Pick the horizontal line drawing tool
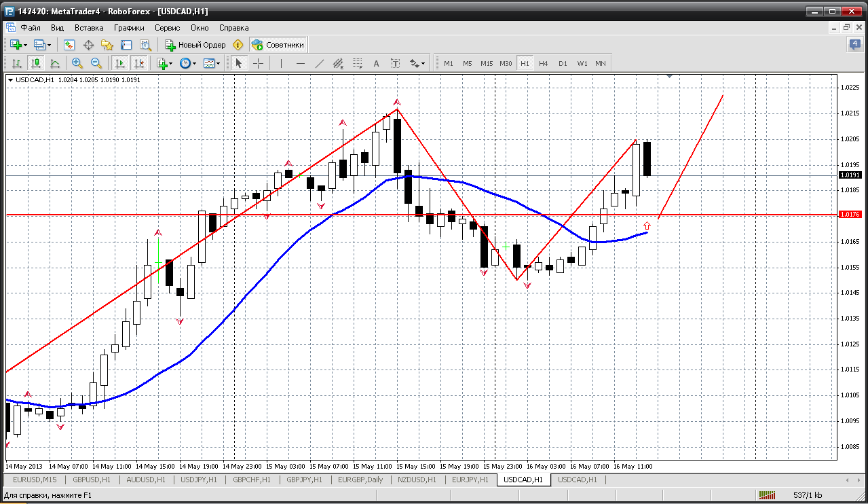This screenshot has width=868, height=504. point(301,63)
